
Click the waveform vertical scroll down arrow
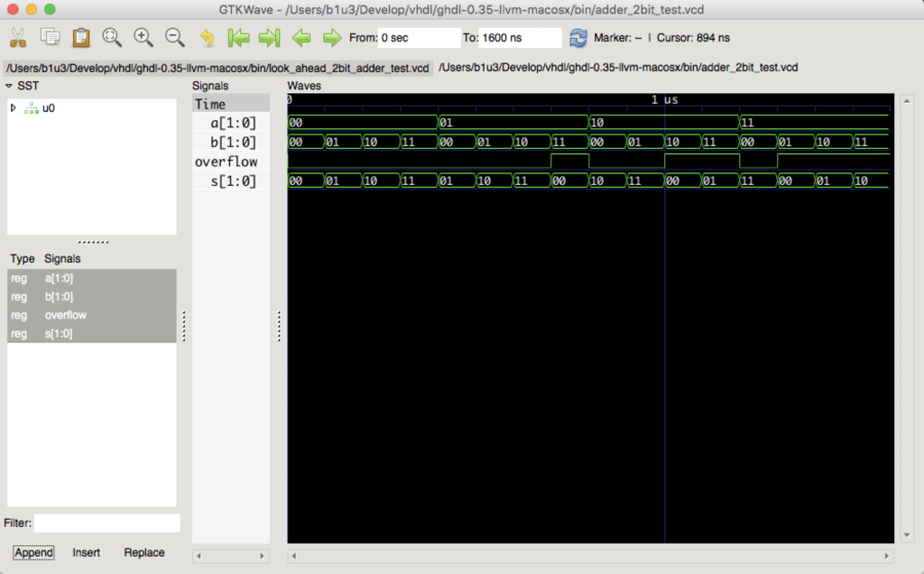pyautogui.click(x=907, y=535)
